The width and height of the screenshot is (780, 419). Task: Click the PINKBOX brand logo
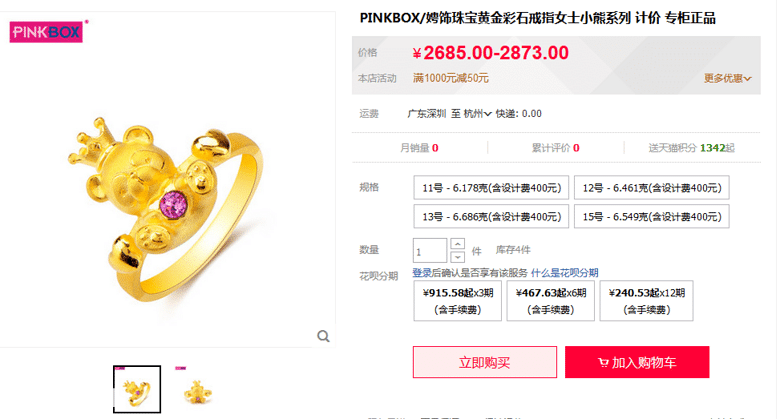47,32
